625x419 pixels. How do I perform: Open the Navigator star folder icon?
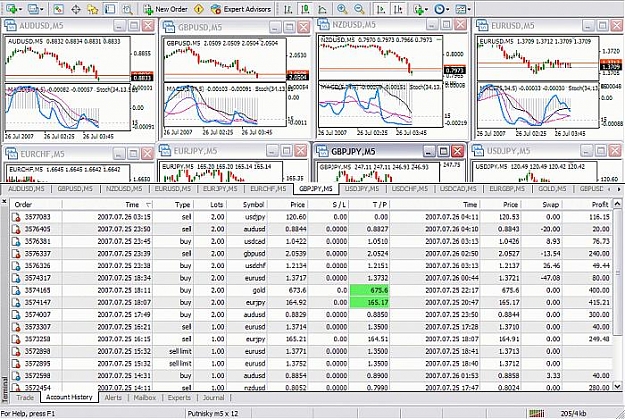click(x=93, y=9)
